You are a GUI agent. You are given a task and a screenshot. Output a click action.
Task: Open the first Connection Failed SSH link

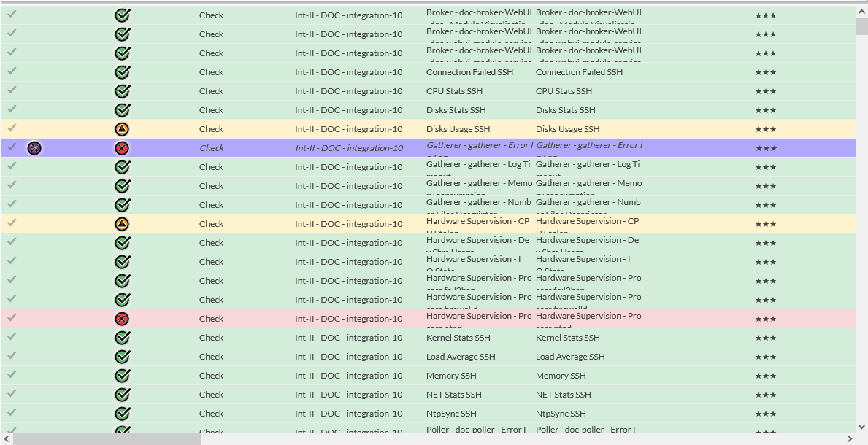469,72
